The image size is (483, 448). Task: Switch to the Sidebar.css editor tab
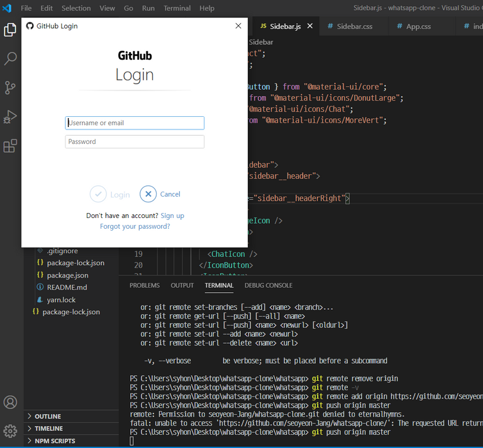click(354, 26)
